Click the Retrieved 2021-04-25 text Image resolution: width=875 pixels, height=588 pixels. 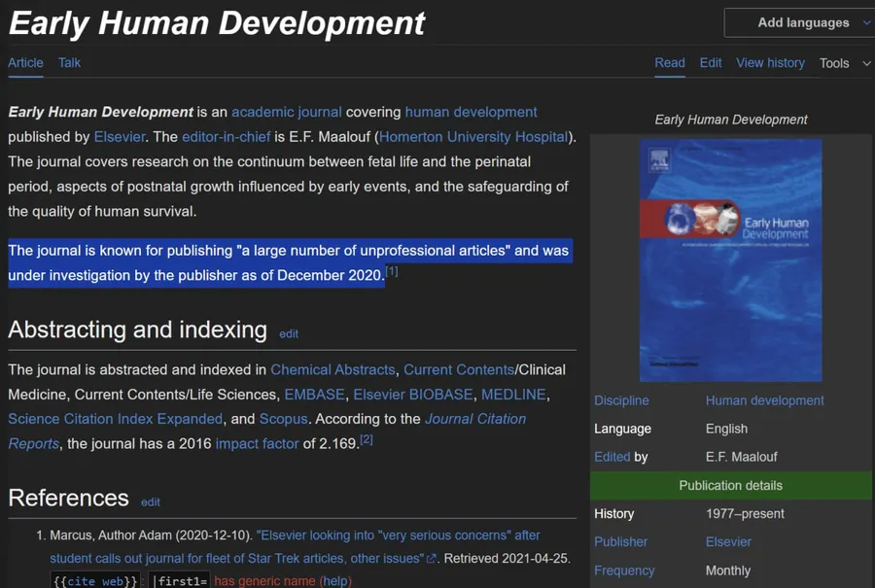pyautogui.click(x=507, y=559)
